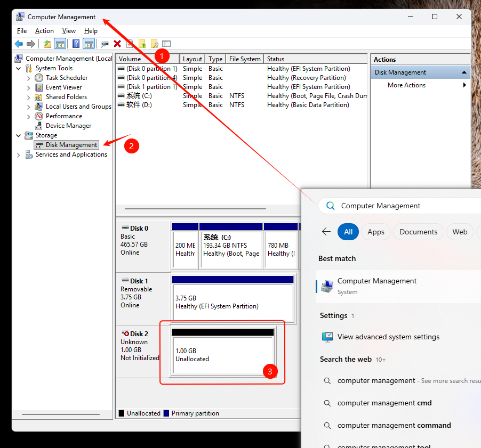Go back in the search panel
The height and width of the screenshot is (448, 481).
click(x=326, y=232)
